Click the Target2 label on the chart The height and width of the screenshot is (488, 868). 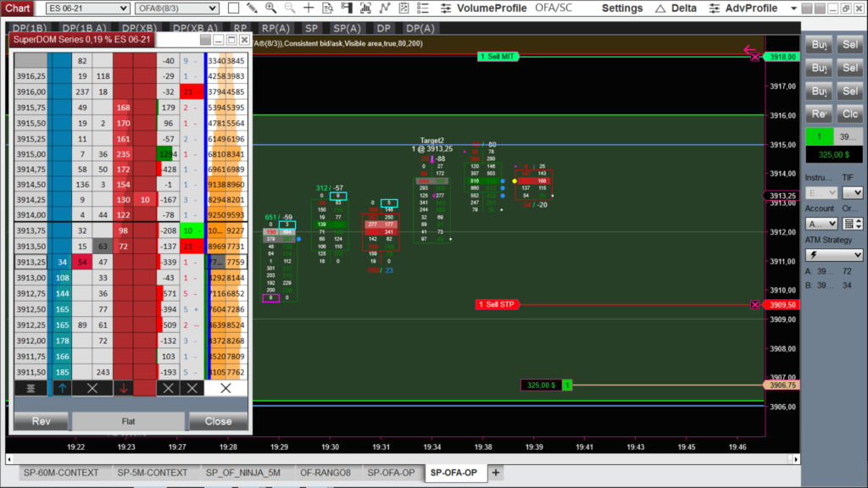pyautogui.click(x=431, y=141)
